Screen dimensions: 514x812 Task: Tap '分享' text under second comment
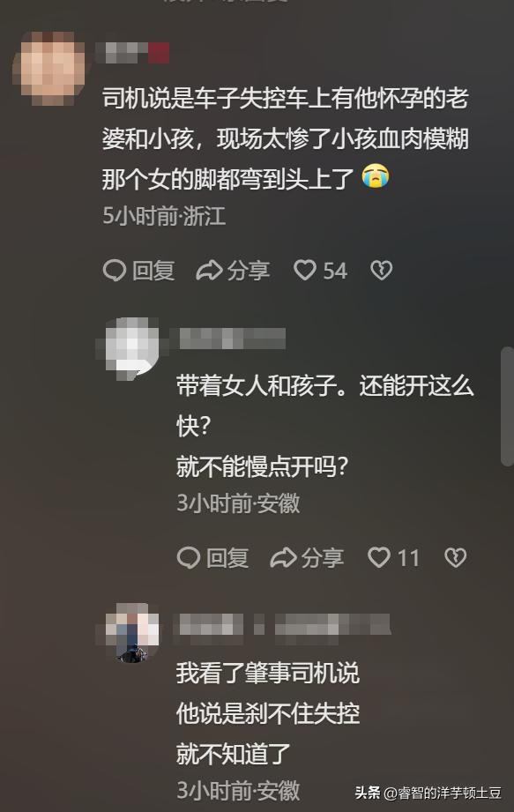click(323, 558)
